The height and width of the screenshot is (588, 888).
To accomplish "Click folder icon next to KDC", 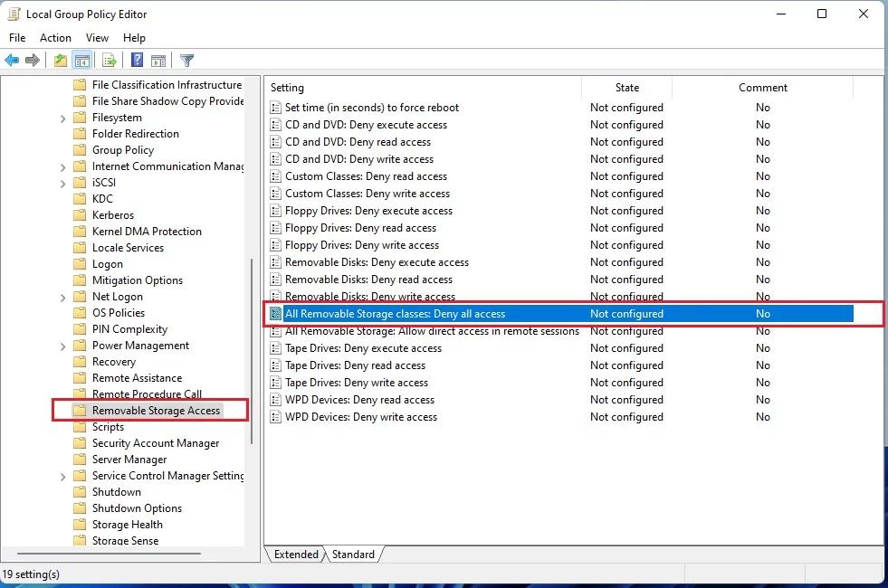I will click(80, 199).
